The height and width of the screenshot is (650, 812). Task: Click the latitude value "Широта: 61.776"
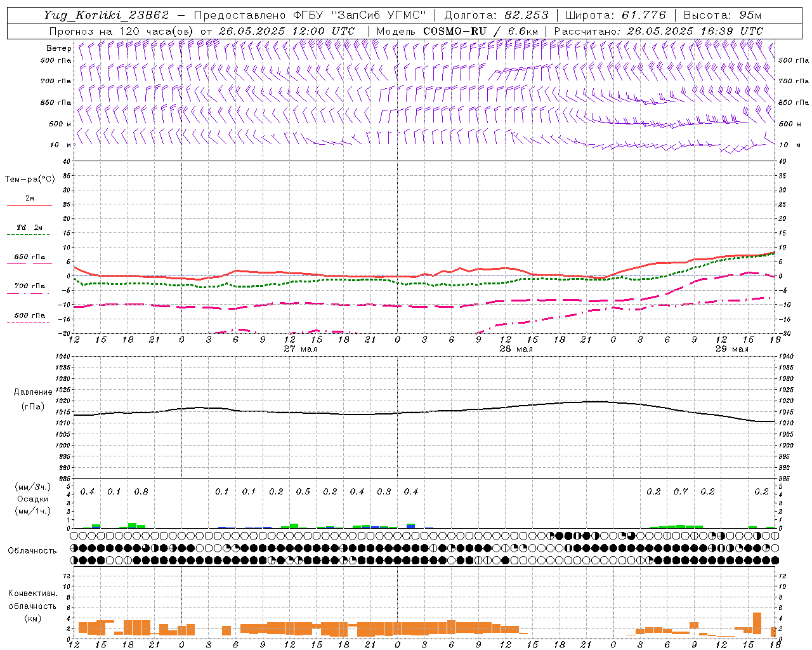(x=615, y=15)
